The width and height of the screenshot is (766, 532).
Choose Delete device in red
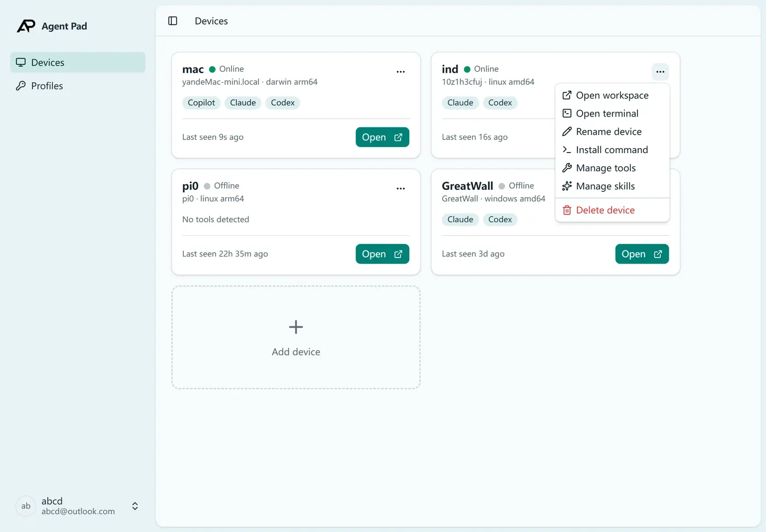(612, 210)
